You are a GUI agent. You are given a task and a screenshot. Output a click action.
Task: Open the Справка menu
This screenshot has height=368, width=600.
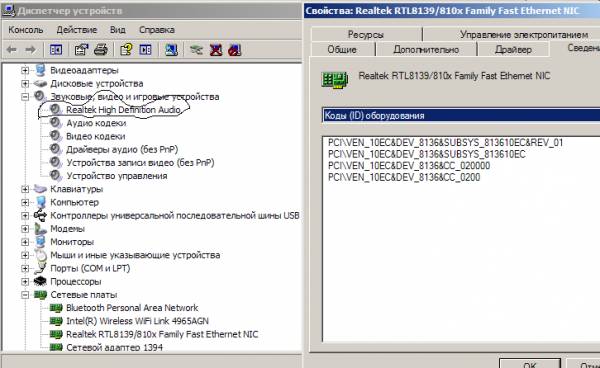[x=157, y=30]
